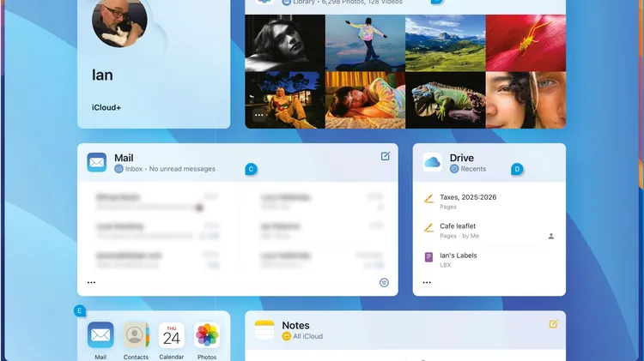Image resolution: width=644 pixels, height=361 pixels.
Task: Click the Recents clock icon in Drive
Action: [x=454, y=169]
